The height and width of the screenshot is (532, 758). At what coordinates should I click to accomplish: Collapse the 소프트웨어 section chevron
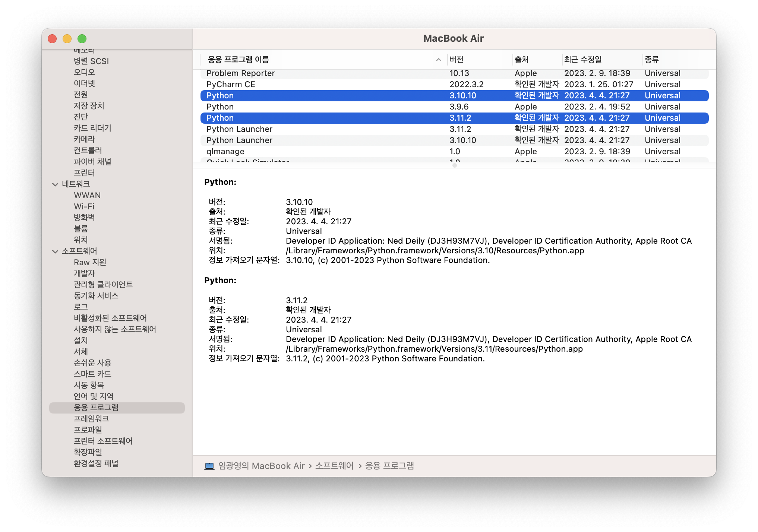(55, 251)
